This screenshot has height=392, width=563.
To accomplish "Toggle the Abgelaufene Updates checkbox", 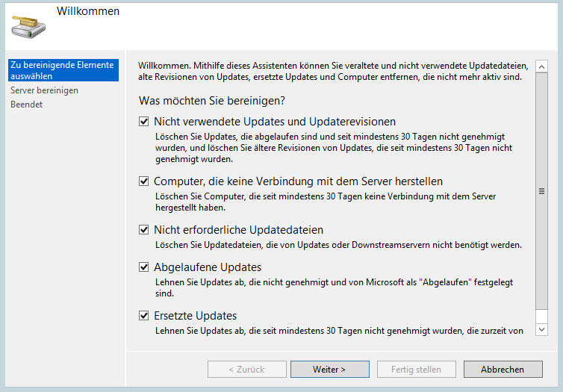I will click(143, 267).
